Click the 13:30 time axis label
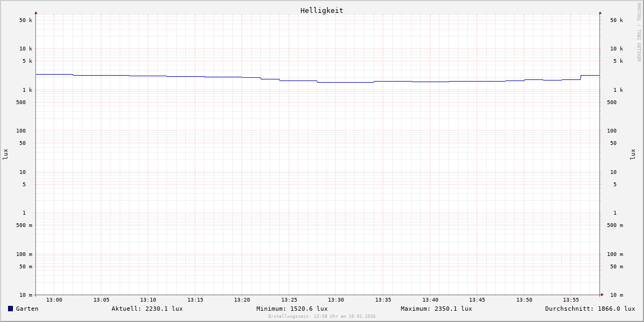 click(x=336, y=300)
